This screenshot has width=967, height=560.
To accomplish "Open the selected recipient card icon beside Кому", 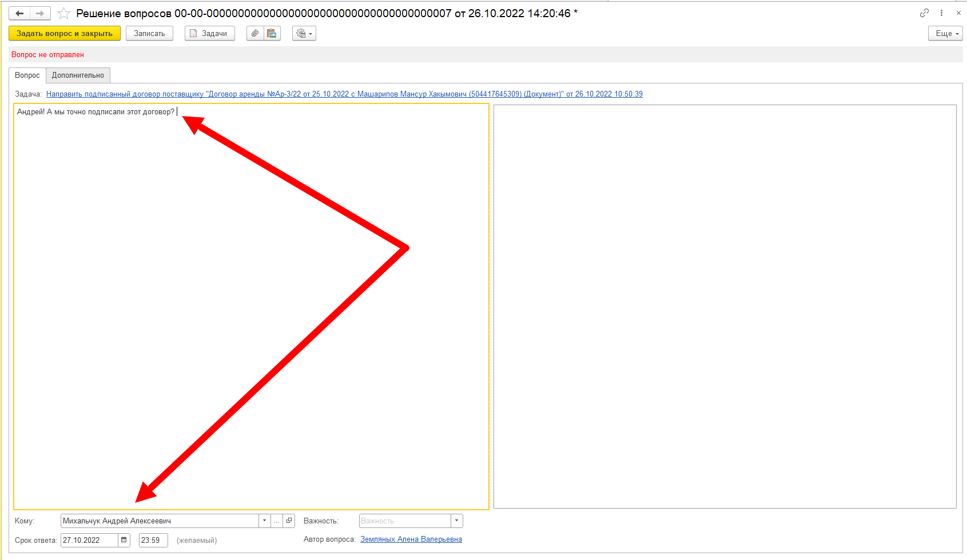I will click(x=289, y=521).
